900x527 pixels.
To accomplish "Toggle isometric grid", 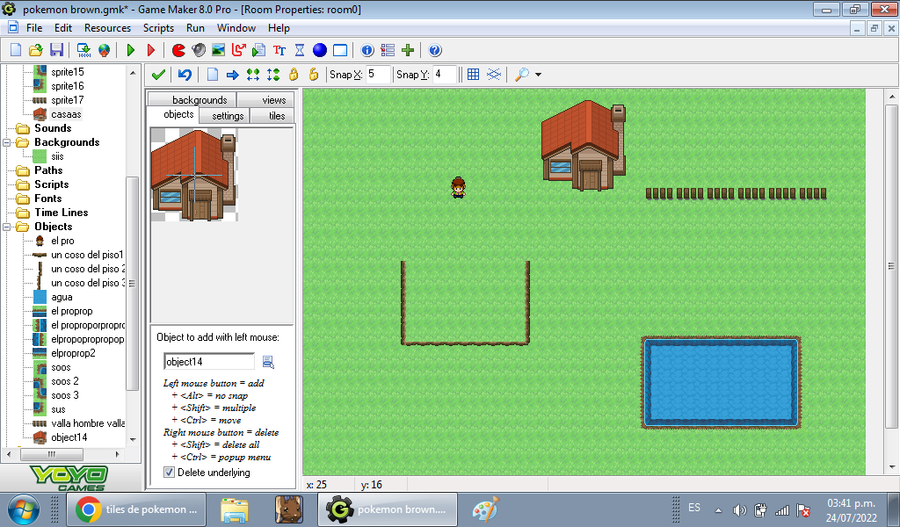I will (494, 75).
